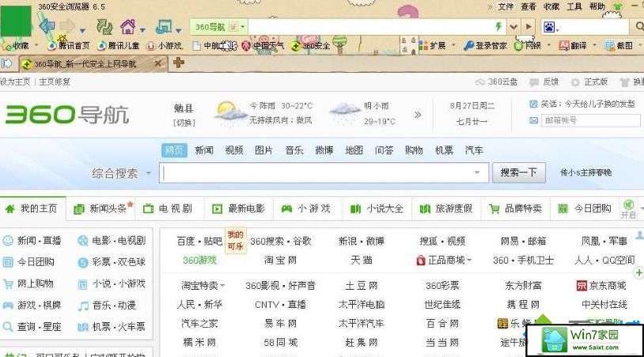Click the 截图 screenshot tool
This screenshot has width=644, height=357.
click(619, 46)
